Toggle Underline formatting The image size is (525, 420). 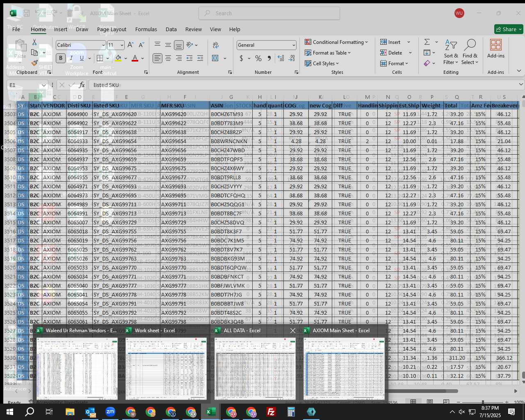pos(82,58)
